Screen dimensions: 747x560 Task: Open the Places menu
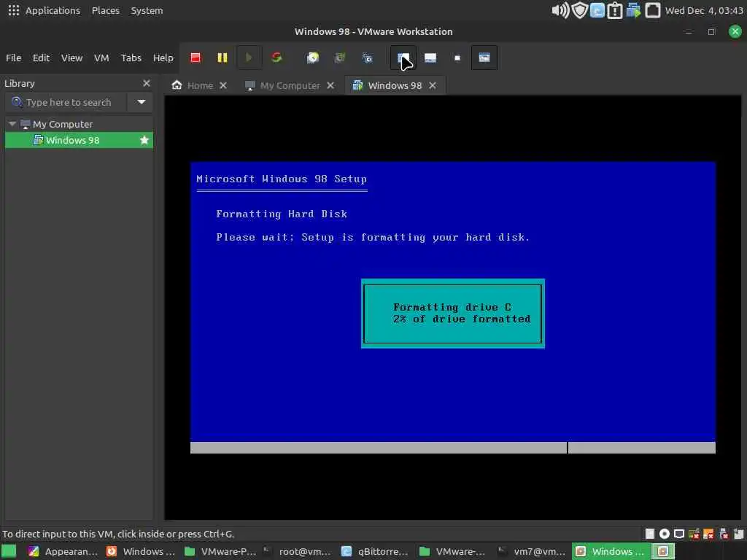(x=106, y=10)
